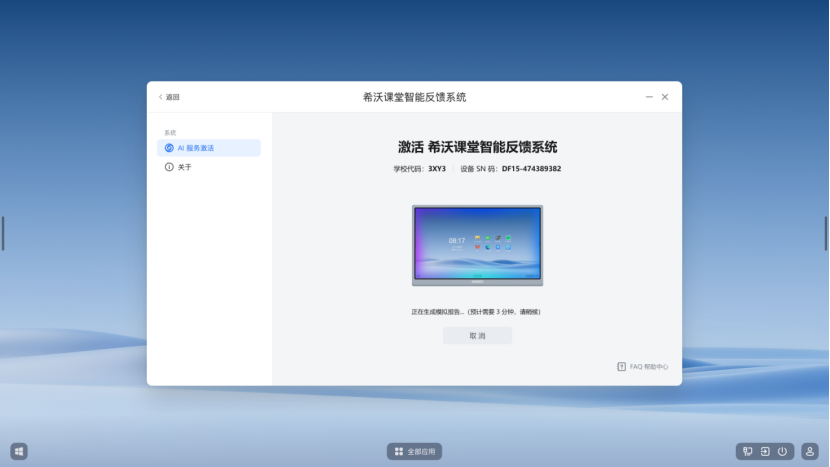Click the 正在生成模拟报告 progress message

(477, 312)
